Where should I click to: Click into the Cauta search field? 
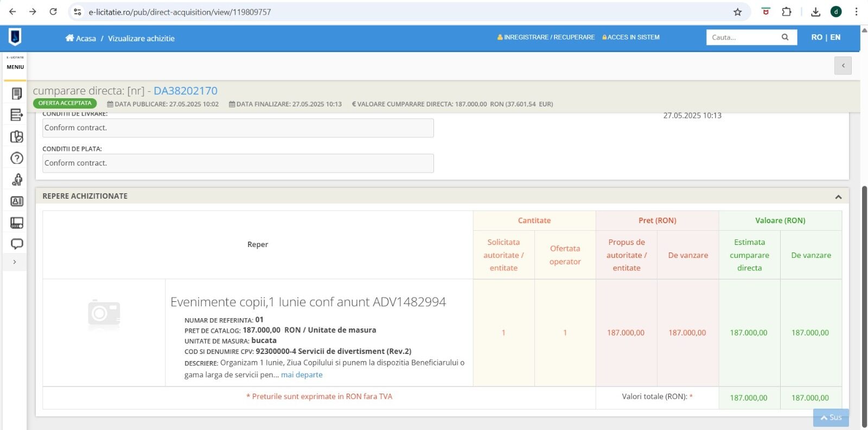(742, 37)
